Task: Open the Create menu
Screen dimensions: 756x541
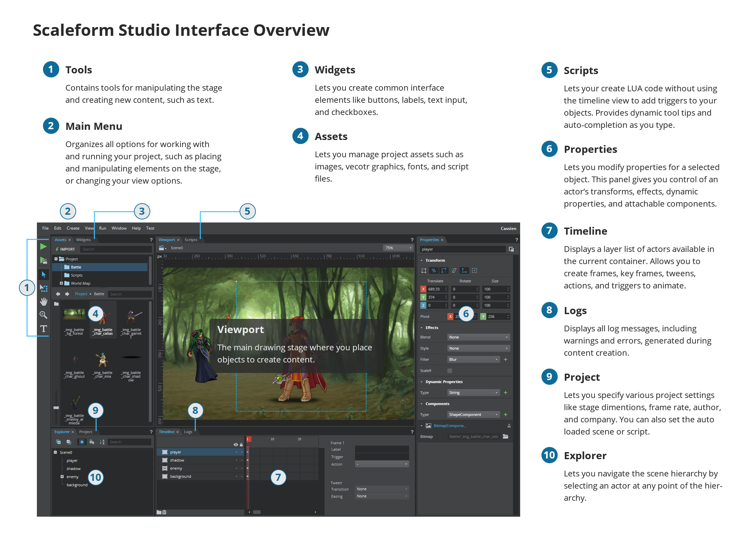Action: tap(73, 228)
